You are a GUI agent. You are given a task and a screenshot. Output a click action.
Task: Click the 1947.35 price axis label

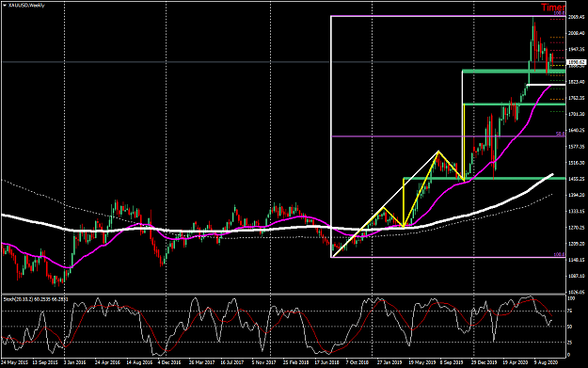(577, 49)
